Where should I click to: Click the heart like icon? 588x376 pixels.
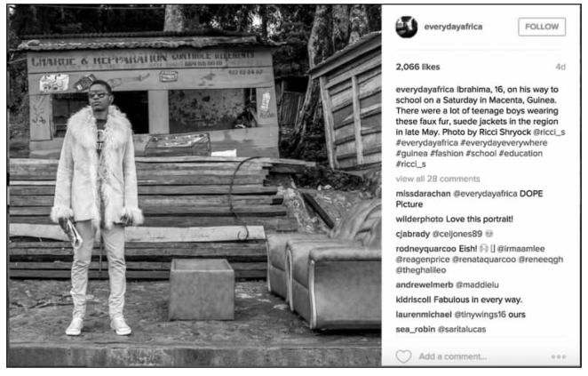click(x=403, y=356)
